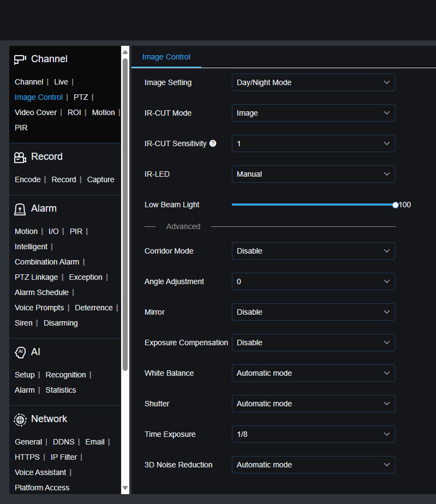Open the White Balance dropdown
The image size is (436, 504).
click(x=313, y=373)
